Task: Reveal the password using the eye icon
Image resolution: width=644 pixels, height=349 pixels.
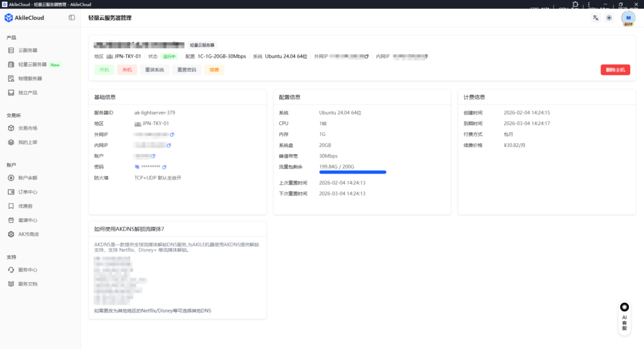Action: (137, 167)
